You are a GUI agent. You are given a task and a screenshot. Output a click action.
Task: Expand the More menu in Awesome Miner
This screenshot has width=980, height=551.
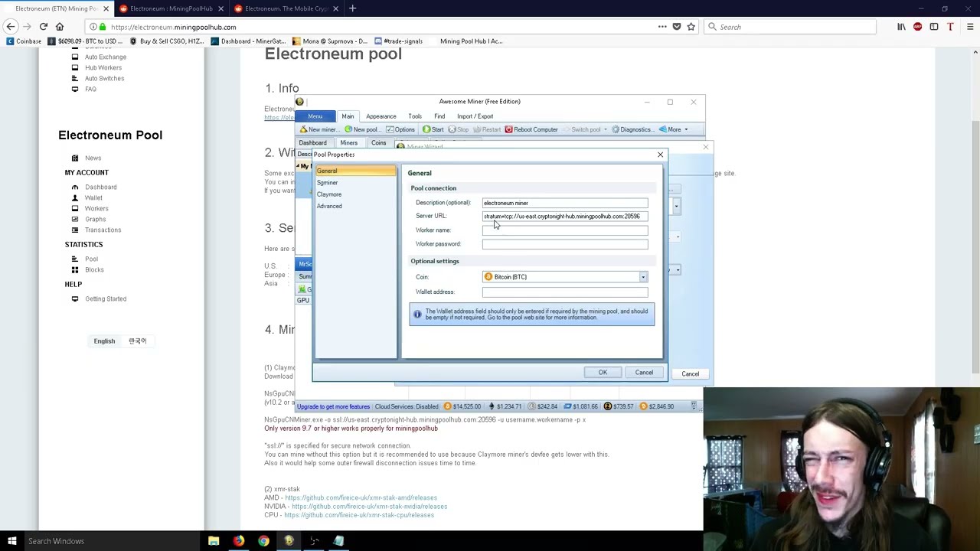pyautogui.click(x=673, y=129)
